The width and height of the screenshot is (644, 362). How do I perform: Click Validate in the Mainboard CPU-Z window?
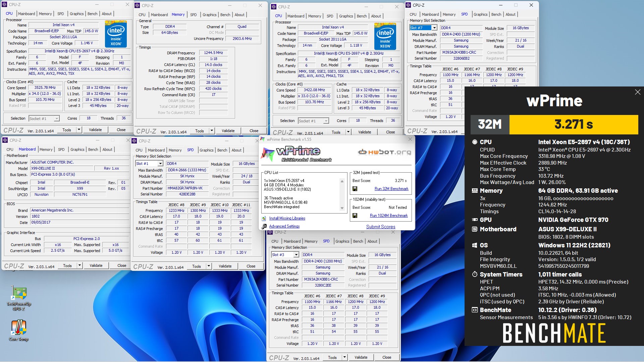96,265
